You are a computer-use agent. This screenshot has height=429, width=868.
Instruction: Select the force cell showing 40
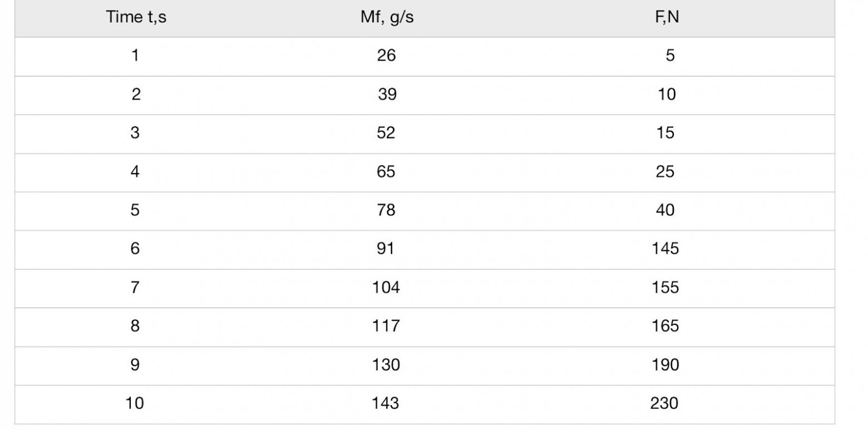pyautogui.click(x=665, y=210)
